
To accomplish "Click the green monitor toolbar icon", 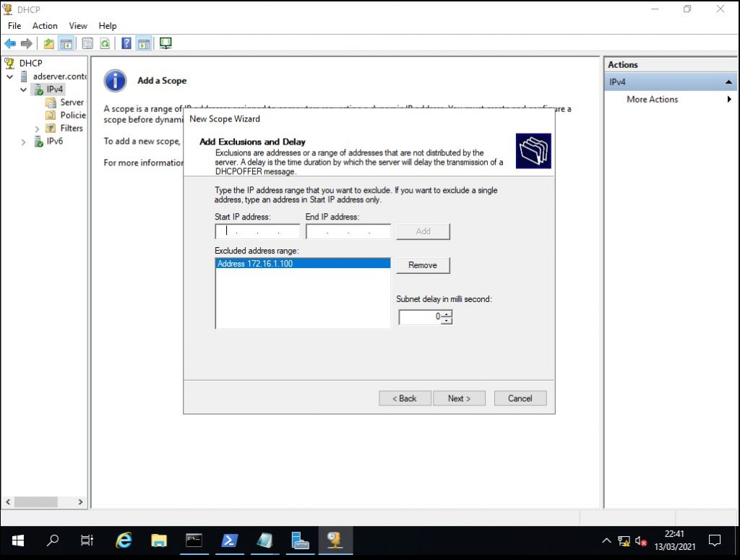I will click(165, 43).
